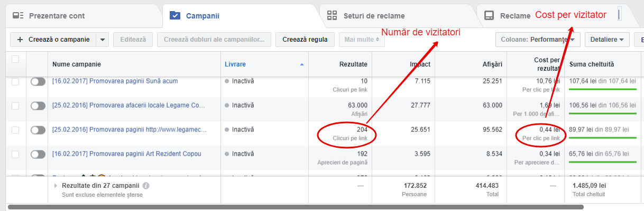Screen dimensions: 644x211
Task: Expand the Rezultate din 27 campanii row
Action: (57, 186)
